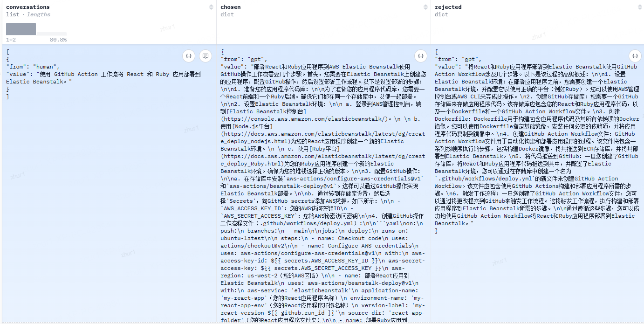Click the 'dict' type under rejected
This screenshot has width=644, height=324.
tap(442, 14)
